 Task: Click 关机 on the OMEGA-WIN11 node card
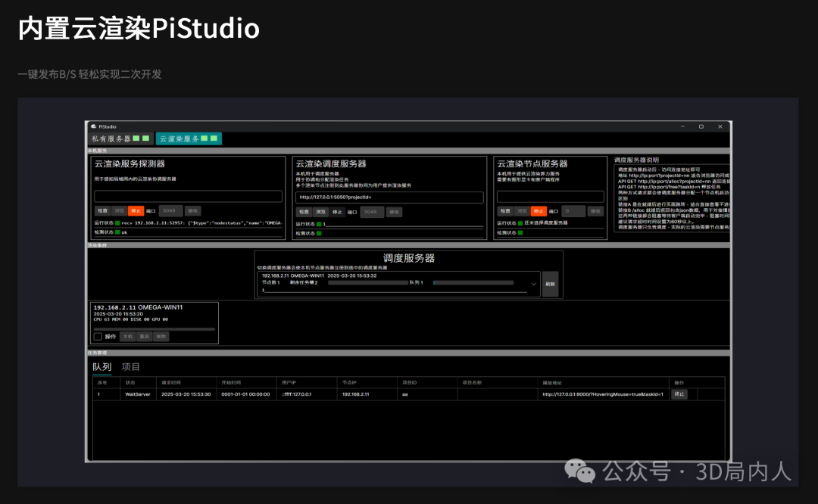(x=128, y=337)
